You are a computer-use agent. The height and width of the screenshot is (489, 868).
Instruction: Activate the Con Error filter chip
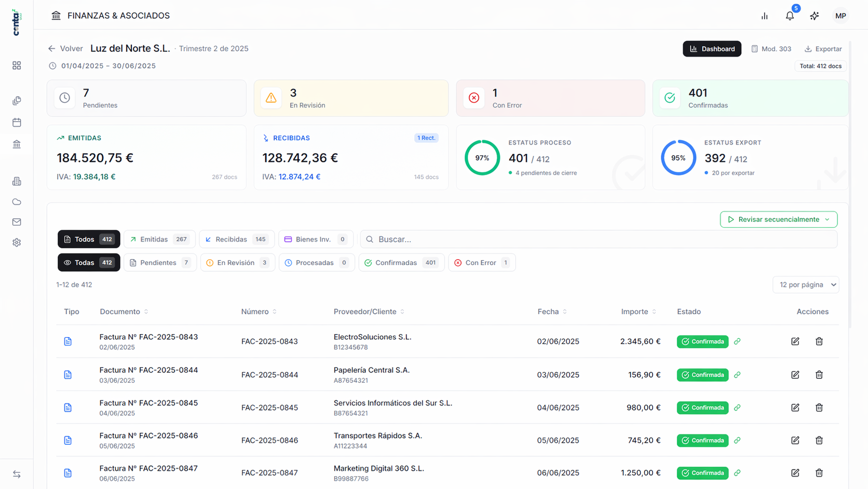481,262
